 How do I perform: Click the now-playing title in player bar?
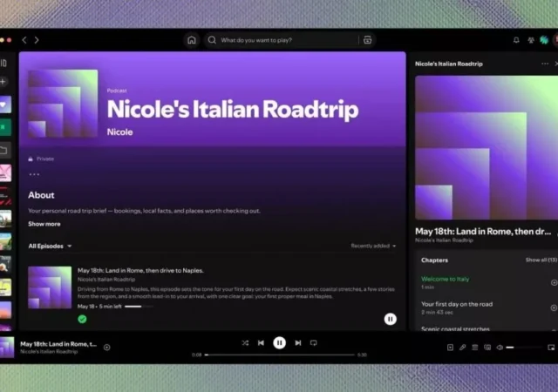58,344
